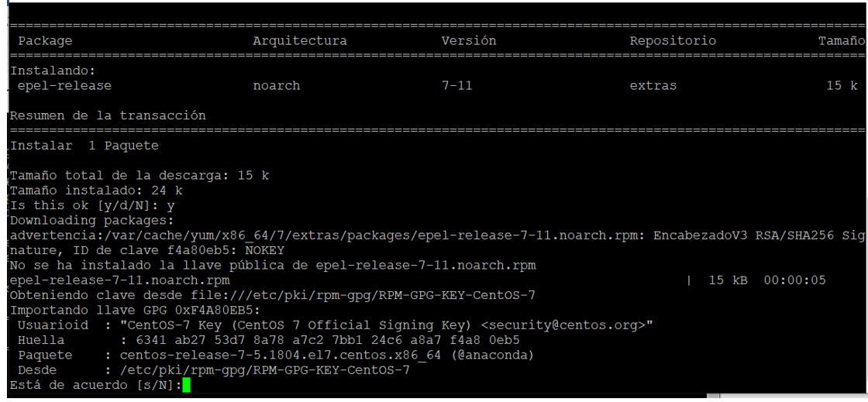Image resolution: width=868 pixels, height=402 pixels.
Task: Click the epel-release package name in table
Action: coord(64,86)
